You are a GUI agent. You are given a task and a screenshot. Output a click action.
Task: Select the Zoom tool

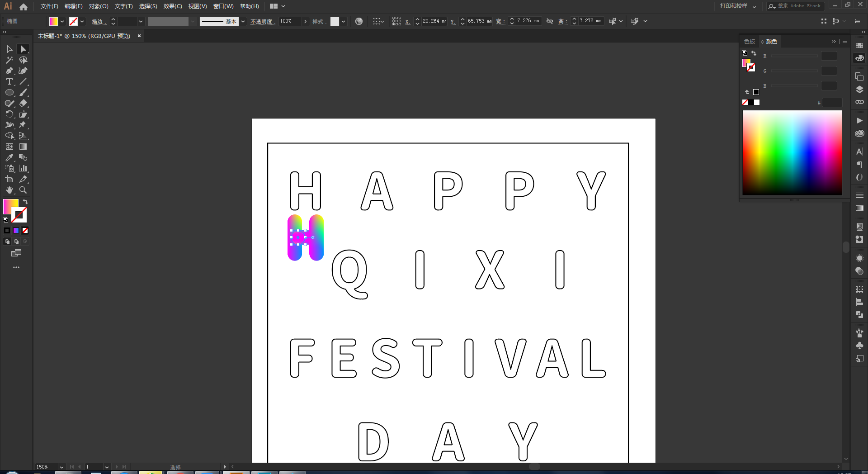pos(23,190)
